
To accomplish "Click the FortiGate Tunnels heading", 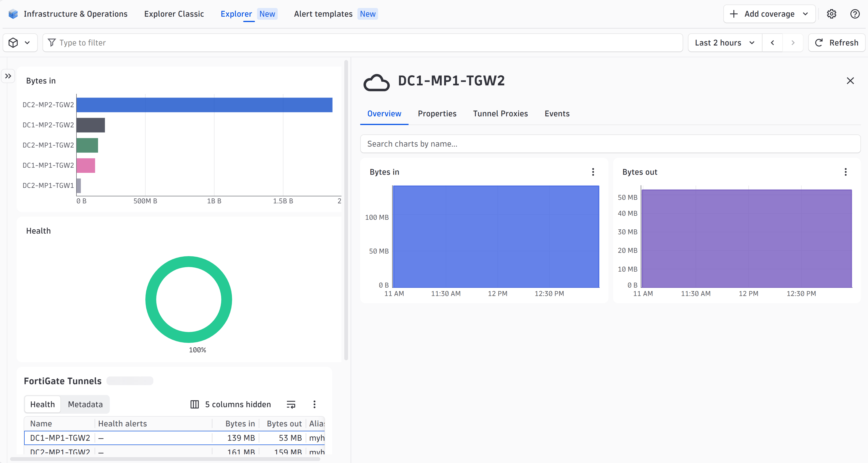I will 63,381.
